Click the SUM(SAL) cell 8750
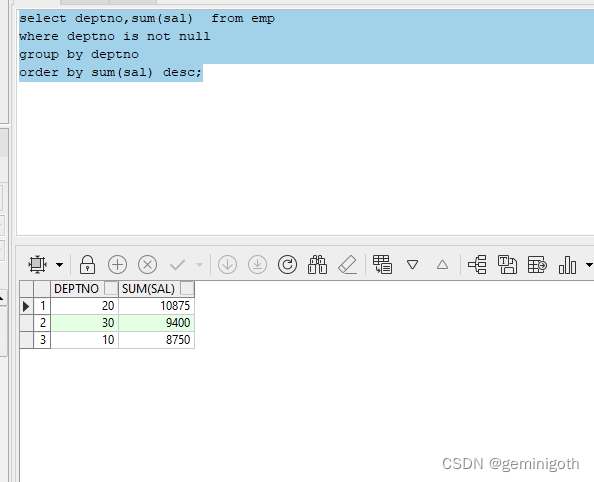The image size is (594, 482). (x=156, y=340)
